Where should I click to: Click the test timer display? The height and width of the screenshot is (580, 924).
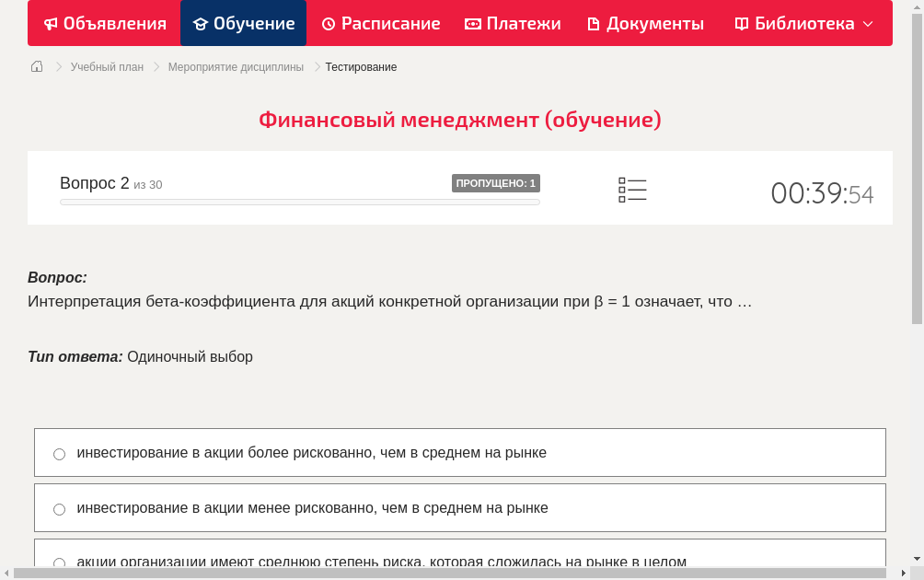[x=822, y=193]
